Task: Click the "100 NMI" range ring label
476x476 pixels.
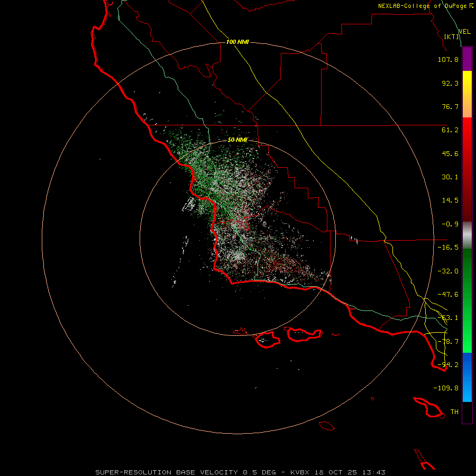Action: click(237, 42)
